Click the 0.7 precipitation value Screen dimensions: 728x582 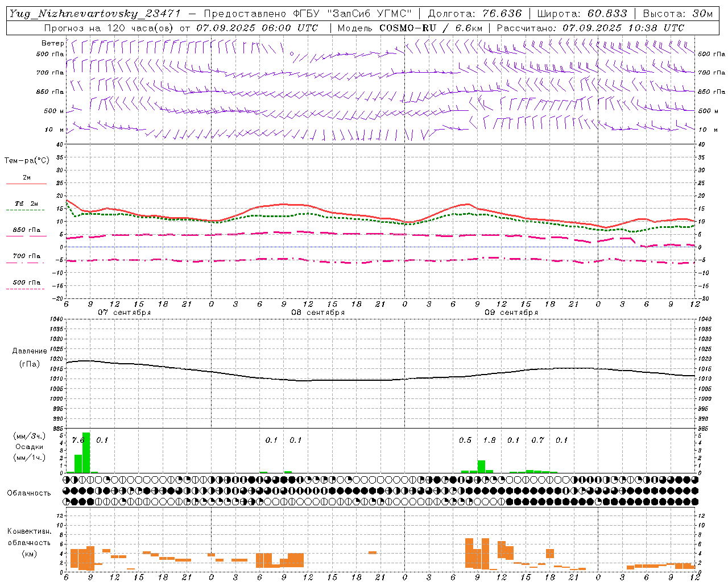[x=537, y=440]
